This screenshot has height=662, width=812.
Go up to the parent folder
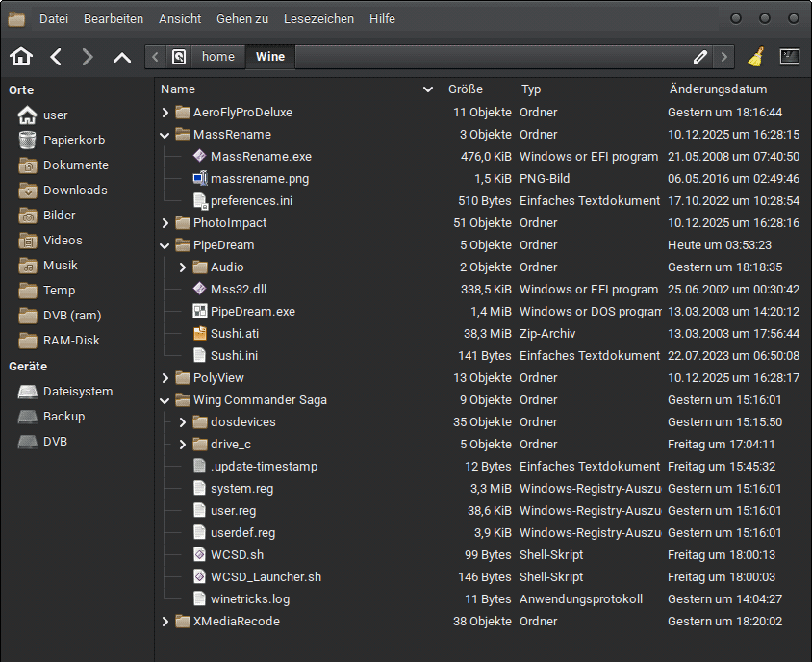[x=121, y=57]
